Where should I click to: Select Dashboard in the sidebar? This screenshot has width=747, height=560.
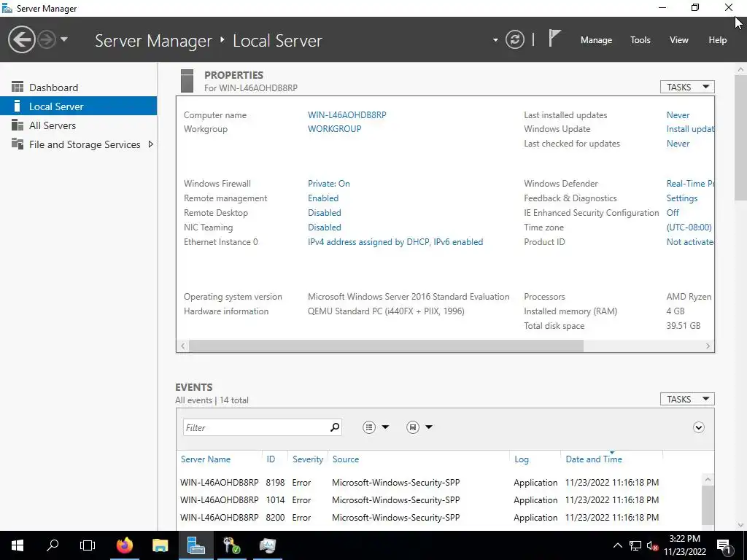pyautogui.click(x=78, y=87)
